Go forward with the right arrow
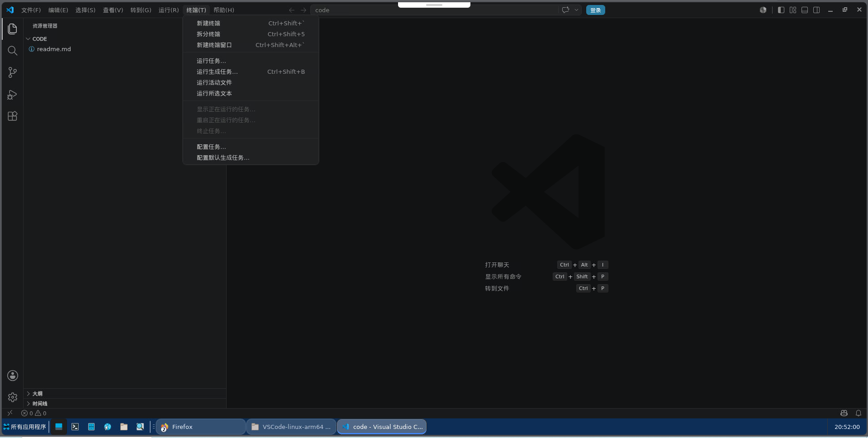 [304, 10]
